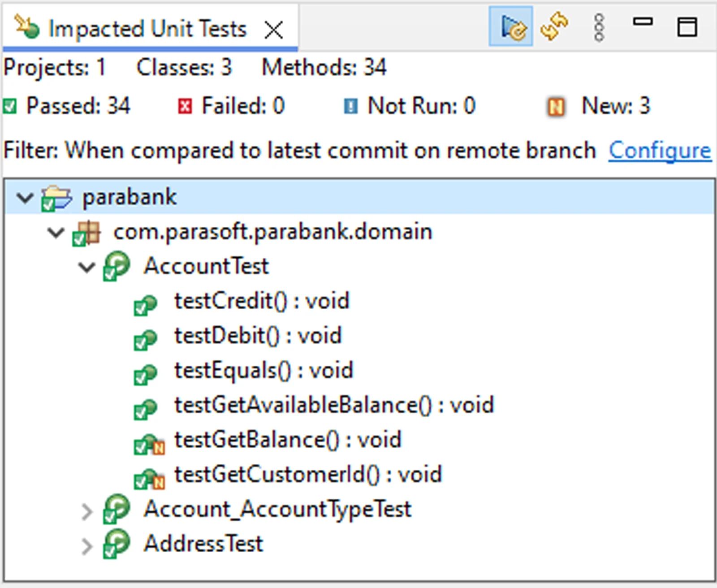Click the Run Impacted Tests toolbar icon
This screenshot has height=588, width=717.
pos(510,27)
